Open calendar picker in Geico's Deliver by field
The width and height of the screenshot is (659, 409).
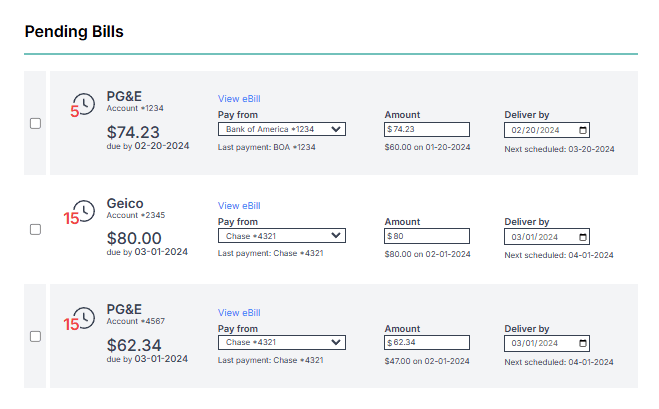pos(583,237)
